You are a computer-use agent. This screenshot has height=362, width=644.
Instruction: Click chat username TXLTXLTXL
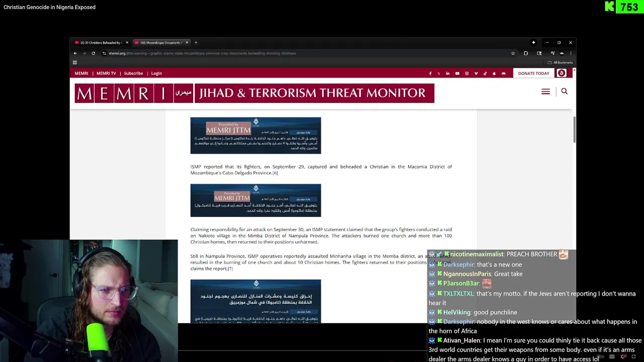pos(458,294)
